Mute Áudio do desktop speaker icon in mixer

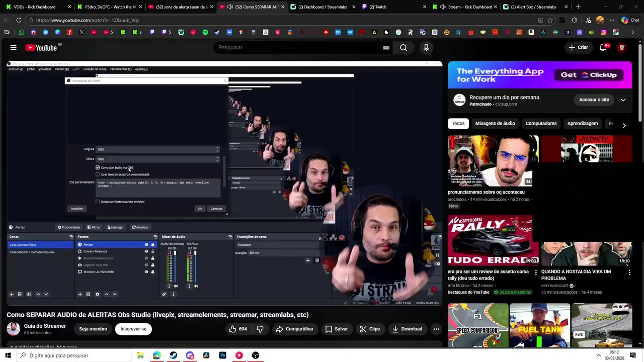pos(176,286)
